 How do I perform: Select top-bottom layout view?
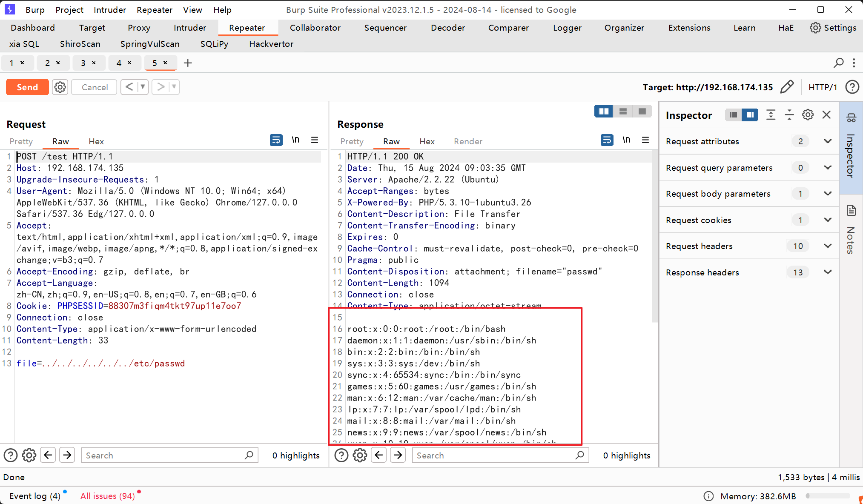click(623, 112)
